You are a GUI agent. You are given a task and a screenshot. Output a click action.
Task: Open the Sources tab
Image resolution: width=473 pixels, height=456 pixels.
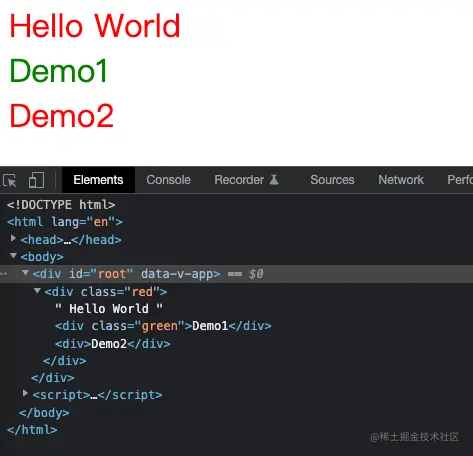332,180
